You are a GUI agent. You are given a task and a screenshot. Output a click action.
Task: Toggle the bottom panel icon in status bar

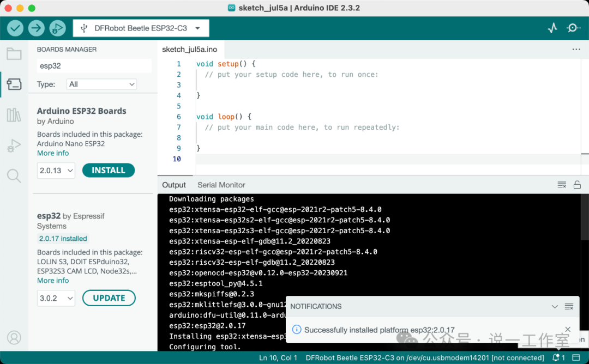(x=576, y=357)
